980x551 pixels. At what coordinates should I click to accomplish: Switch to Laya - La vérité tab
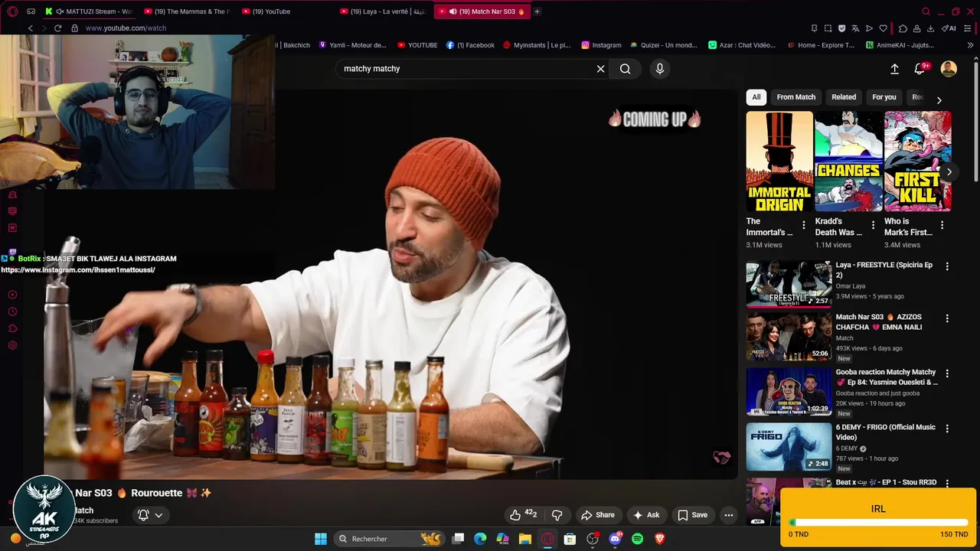[383, 11]
